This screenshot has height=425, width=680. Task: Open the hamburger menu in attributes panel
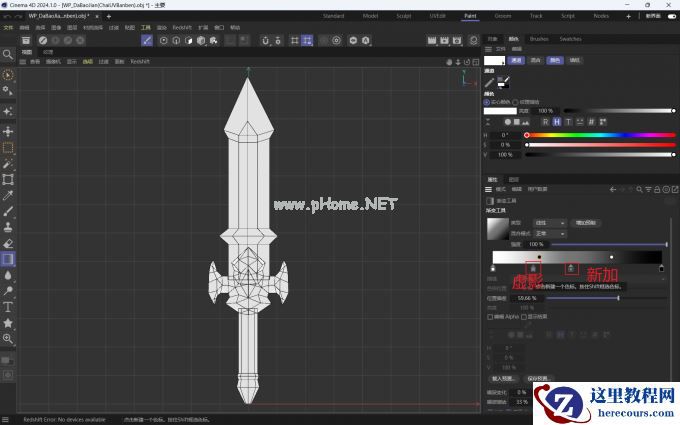[488, 190]
